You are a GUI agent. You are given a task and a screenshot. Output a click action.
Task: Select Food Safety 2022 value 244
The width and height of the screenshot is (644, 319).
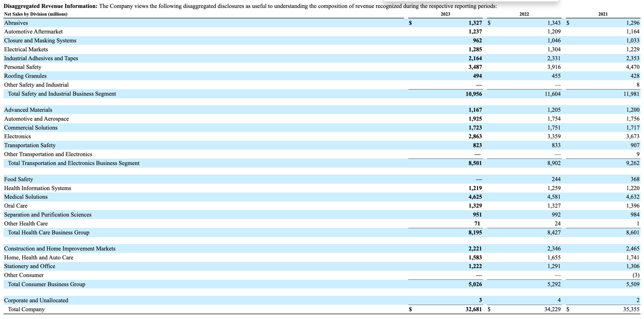point(556,179)
